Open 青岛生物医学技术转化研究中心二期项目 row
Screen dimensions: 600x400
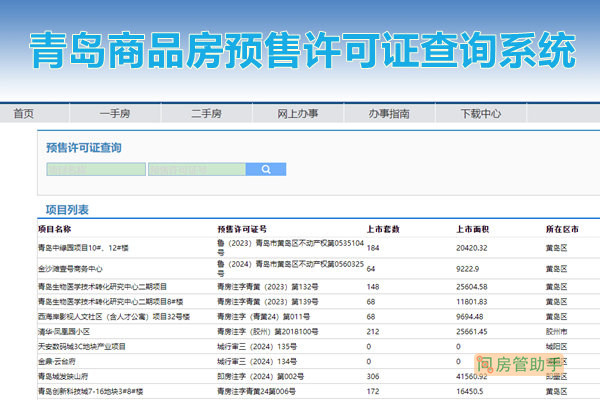point(102,287)
